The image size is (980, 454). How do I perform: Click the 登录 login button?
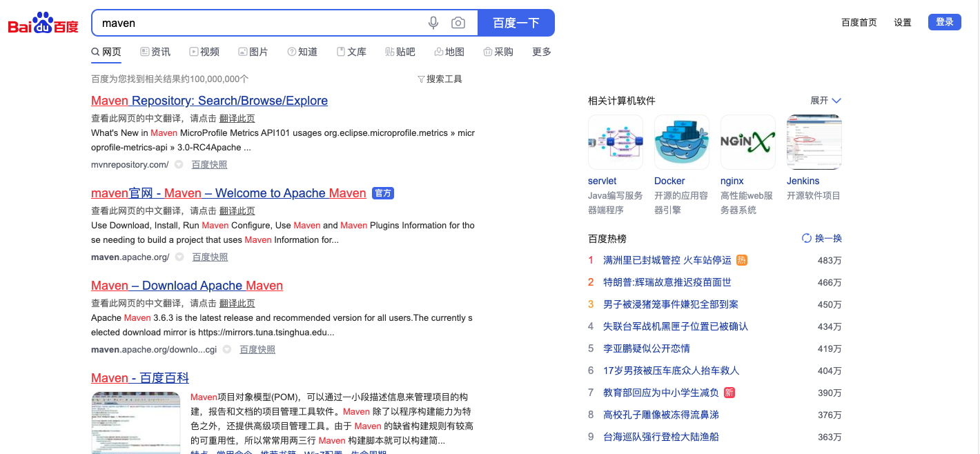click(945, 22)
